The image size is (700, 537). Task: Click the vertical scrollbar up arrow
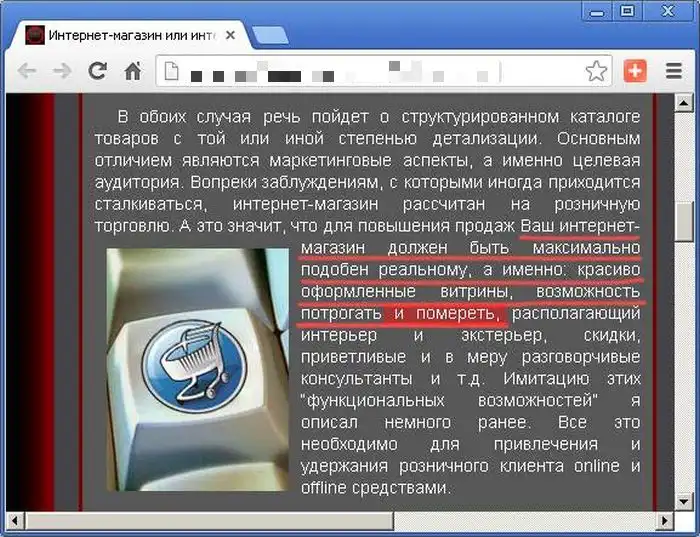684,103
